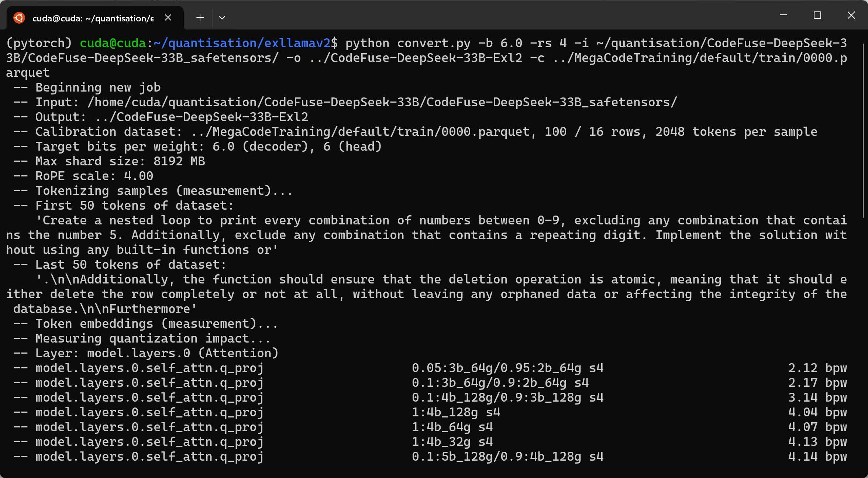Image resolution: width=868 pixels, height=478 pixels.
Task: Click the '1:4b_128g s4' entry
Action: [456, 412]
